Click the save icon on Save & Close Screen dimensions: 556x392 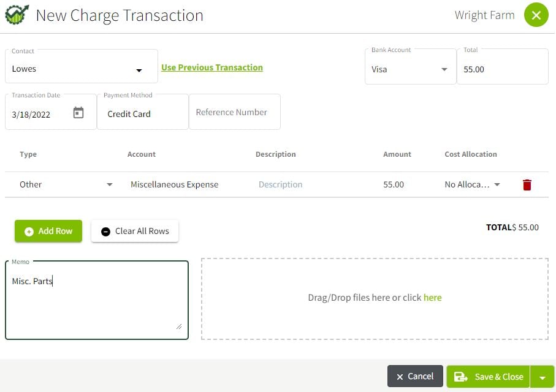pyautogui.click(x=461, y=376)
